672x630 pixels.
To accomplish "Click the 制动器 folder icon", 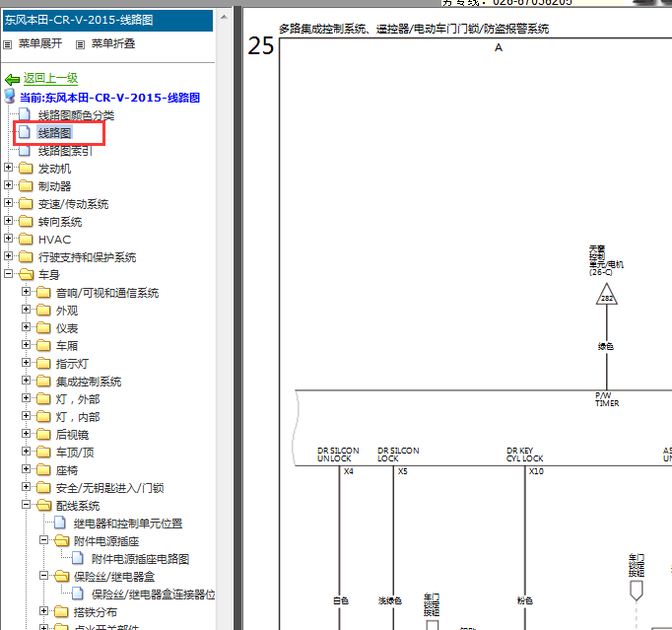I will pyautogui.click(x=26, y=185).
